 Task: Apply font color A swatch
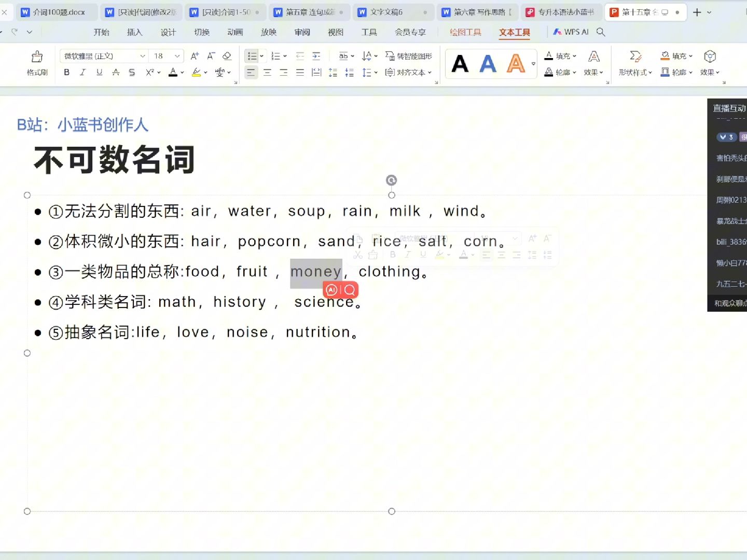[x=173, y=73]
